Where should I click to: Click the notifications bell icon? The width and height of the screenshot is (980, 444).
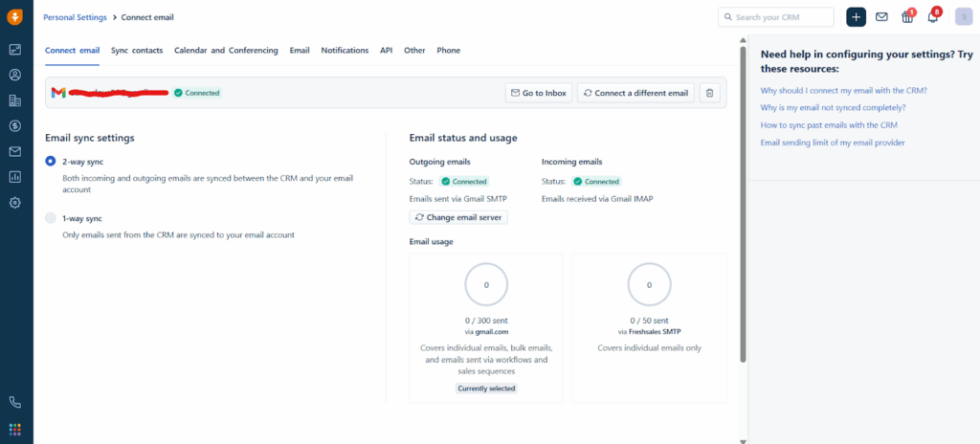933,17
